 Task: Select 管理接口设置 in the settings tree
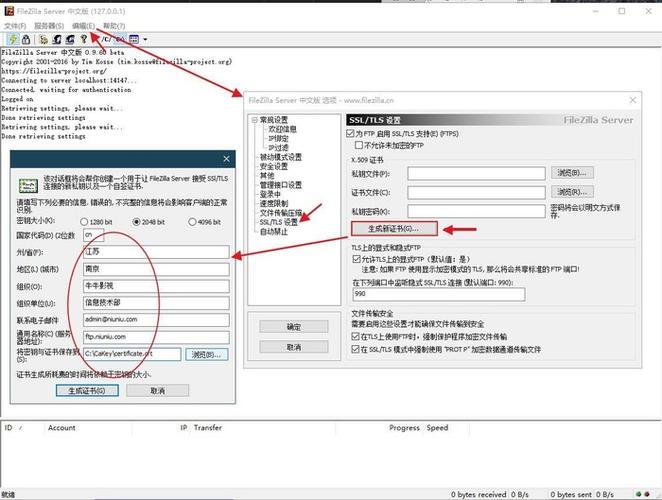coord(281,185)
